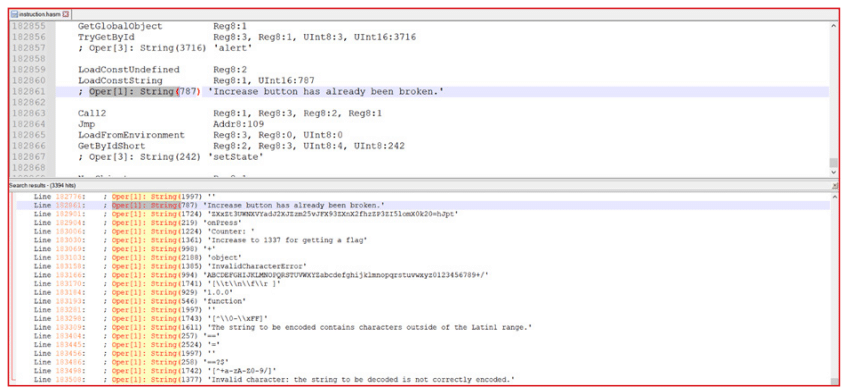Image resolution: width=849 pixels, height=390 pixels.
Task: Select the instruction.hasm file tab
Action: point(40,14)
